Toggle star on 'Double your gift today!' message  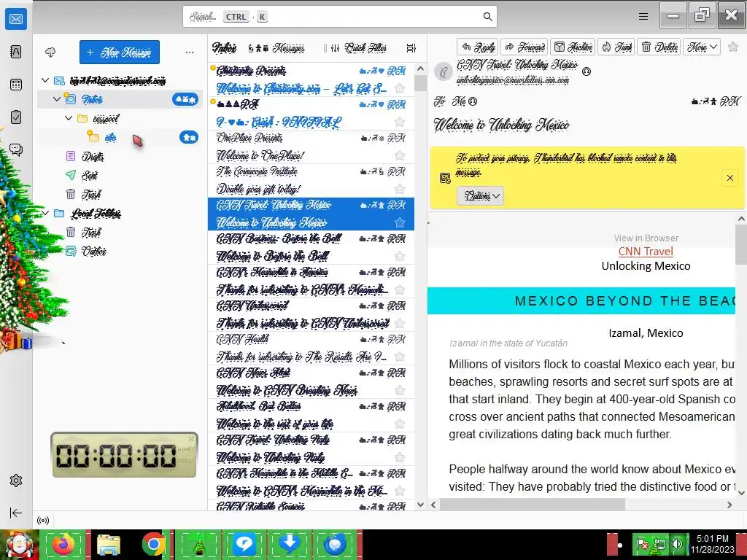(400, 189)
